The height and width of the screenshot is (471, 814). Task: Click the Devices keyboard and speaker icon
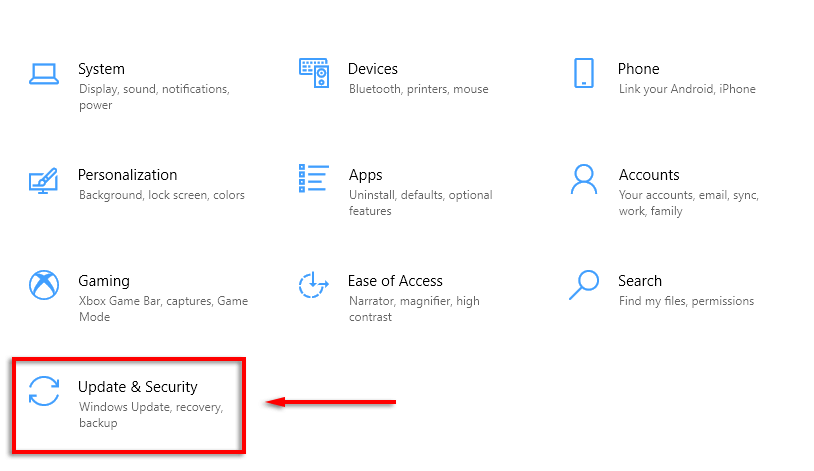click(314, 73)
